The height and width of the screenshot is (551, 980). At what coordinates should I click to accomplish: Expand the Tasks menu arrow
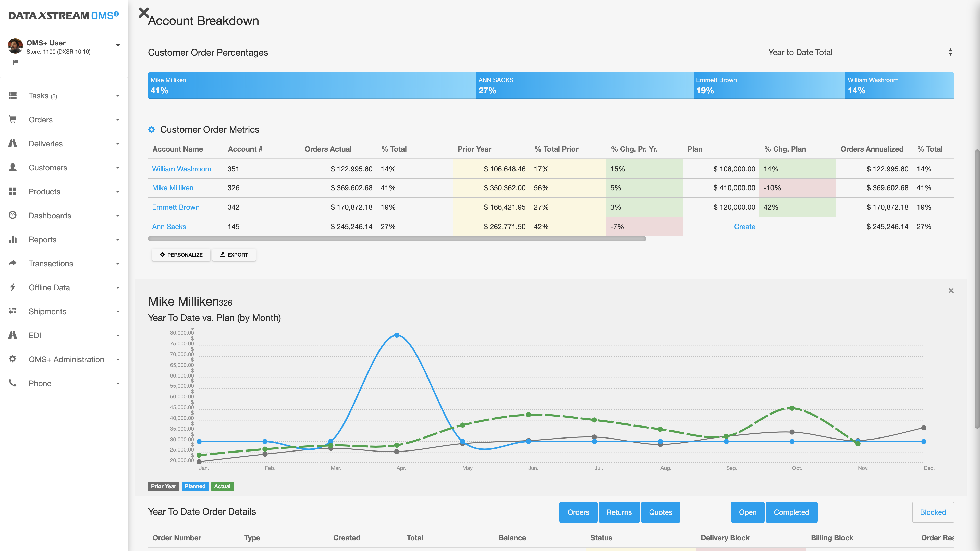click(118, 96)
